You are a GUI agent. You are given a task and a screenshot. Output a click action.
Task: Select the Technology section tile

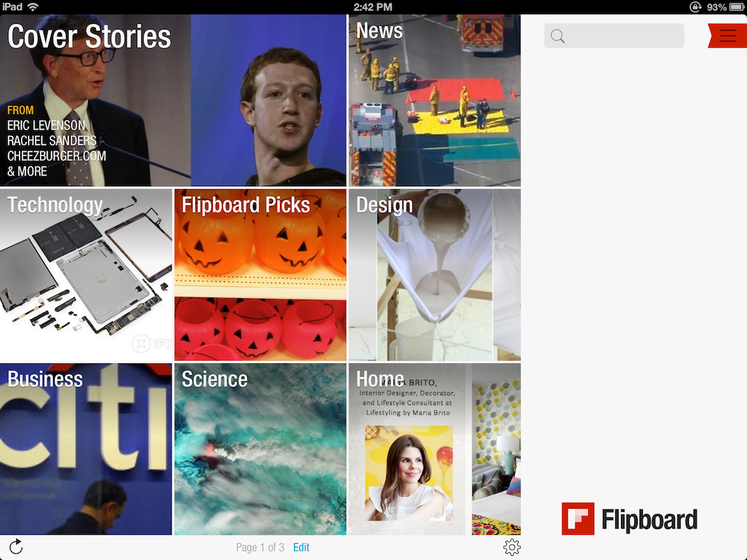coord(85,275)
